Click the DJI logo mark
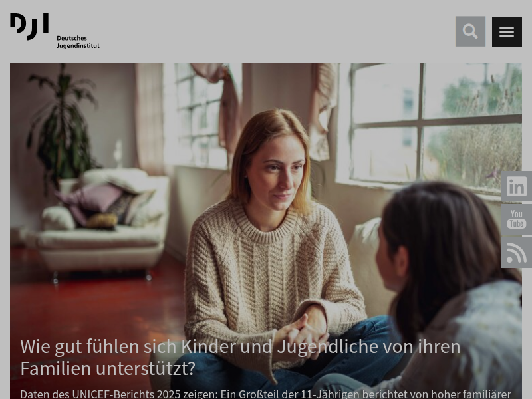 [29, 27]
